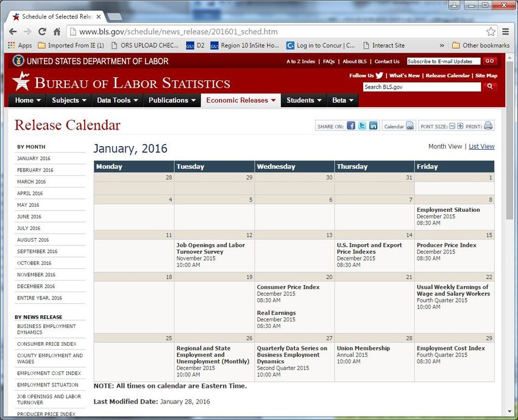Image resolution: width=518 pixels, height=420 pixels.
Task: Open Release Calendar header link
Action: (x=447, y=75)
